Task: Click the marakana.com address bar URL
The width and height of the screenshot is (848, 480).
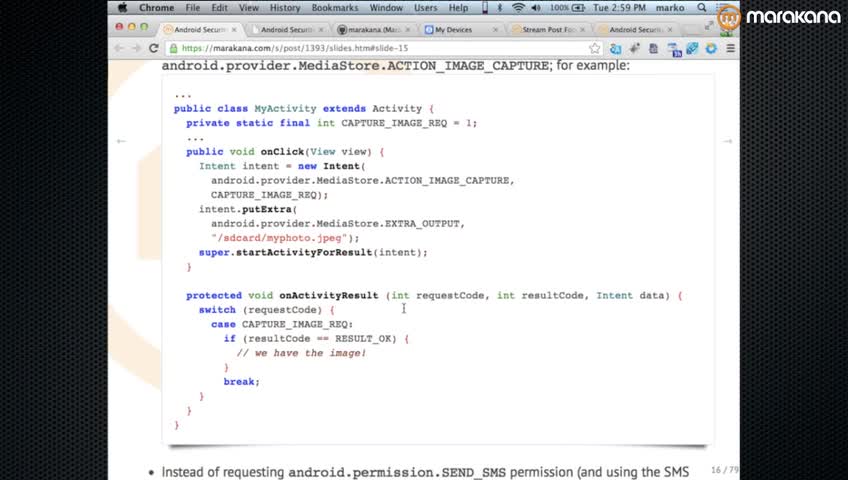Action: 295,48
